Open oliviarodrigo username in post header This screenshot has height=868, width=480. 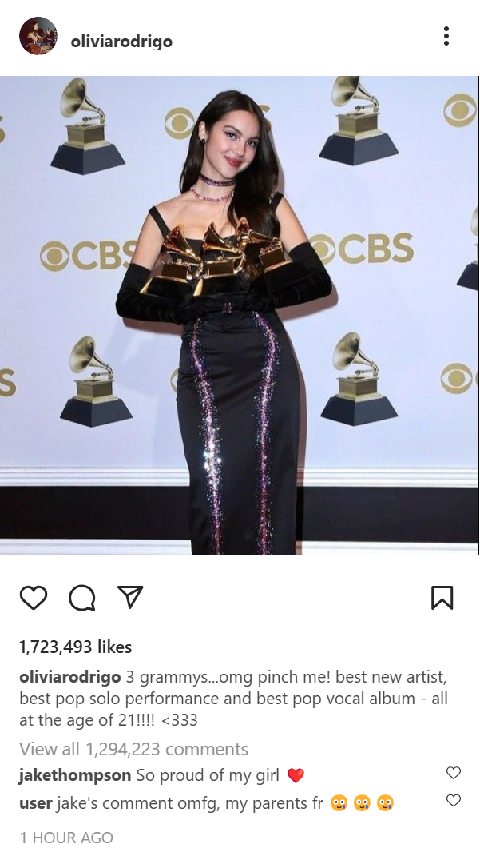pyautogui.click(x=121, y=42)
